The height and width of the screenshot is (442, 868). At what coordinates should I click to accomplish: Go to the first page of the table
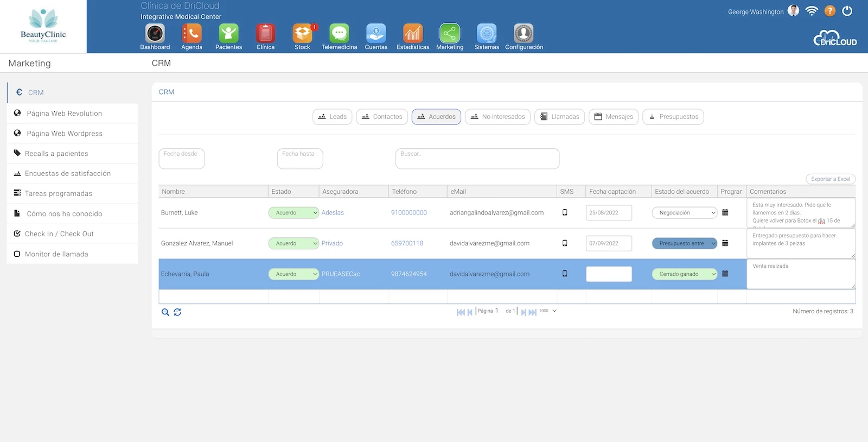point(461,312)
